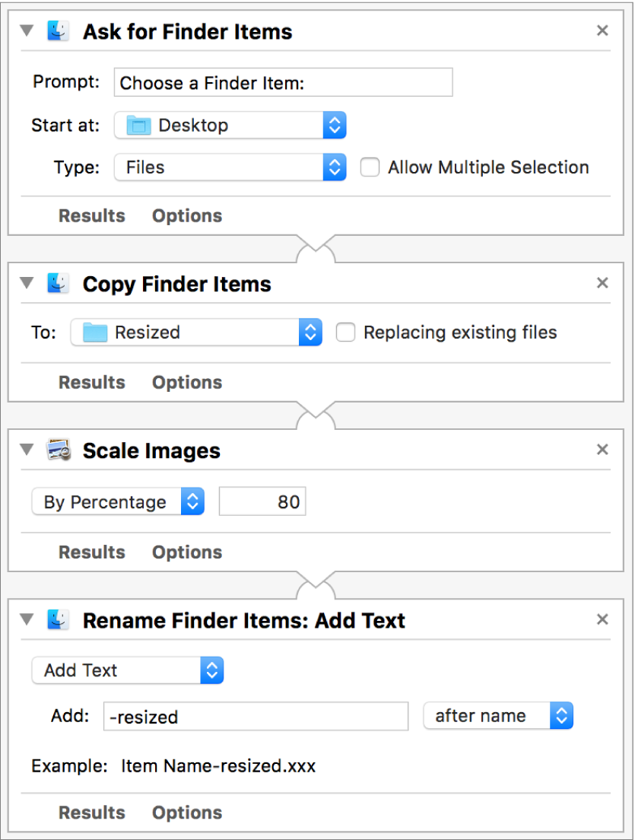Image resolution: width=635 pixels, height=840 pixels.
Task: Enable Allow Multiple Selection checkbox
Action: click(370, 167)
